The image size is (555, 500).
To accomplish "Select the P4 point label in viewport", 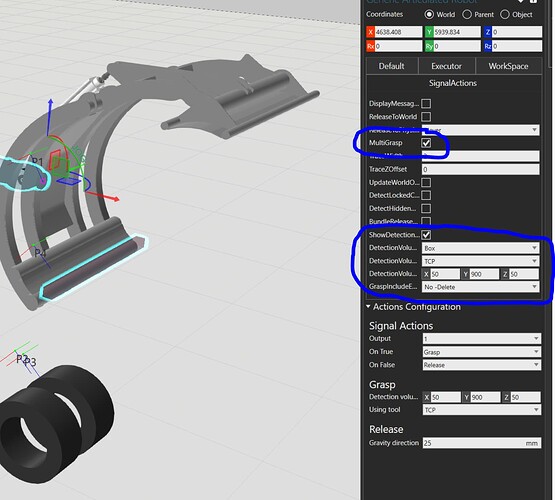I will click(40, 253).
